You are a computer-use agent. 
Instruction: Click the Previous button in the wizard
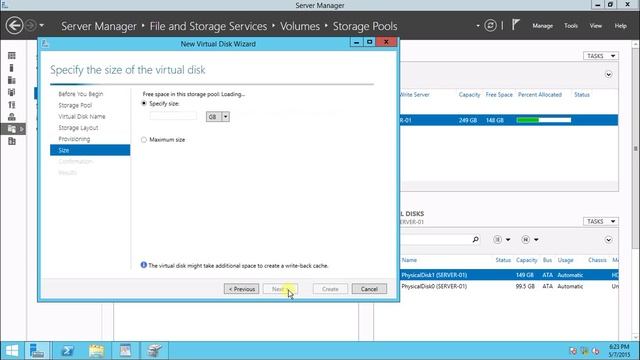pyautogui.click(x=241, y=289)
